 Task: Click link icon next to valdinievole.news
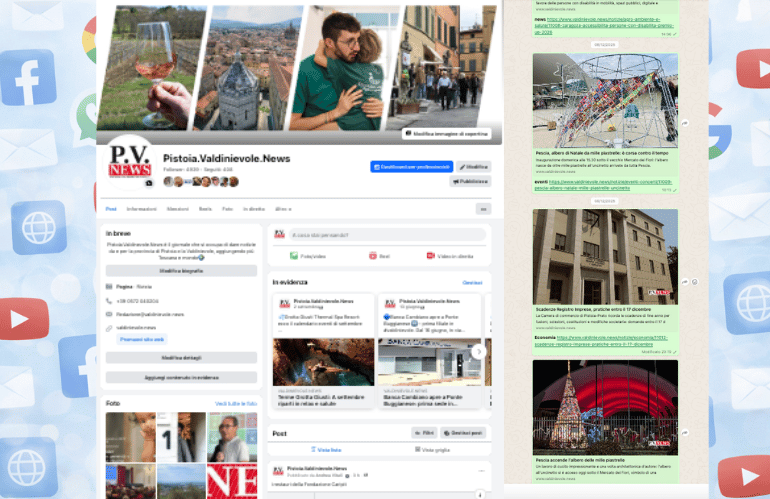(109, 328)
